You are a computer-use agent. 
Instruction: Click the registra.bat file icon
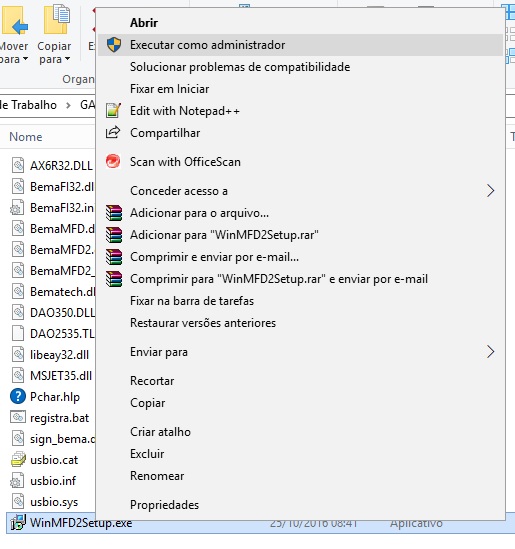(18, 417)
